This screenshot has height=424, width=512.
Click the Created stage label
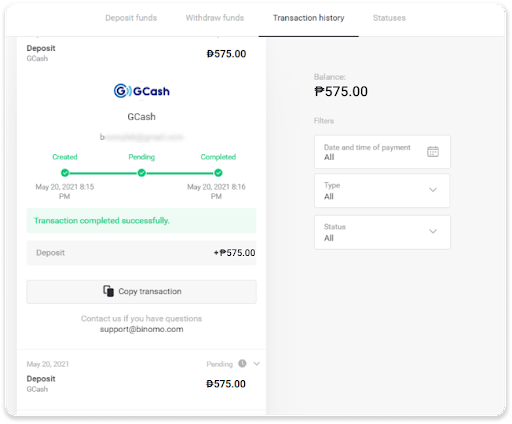tap(65, 157)
